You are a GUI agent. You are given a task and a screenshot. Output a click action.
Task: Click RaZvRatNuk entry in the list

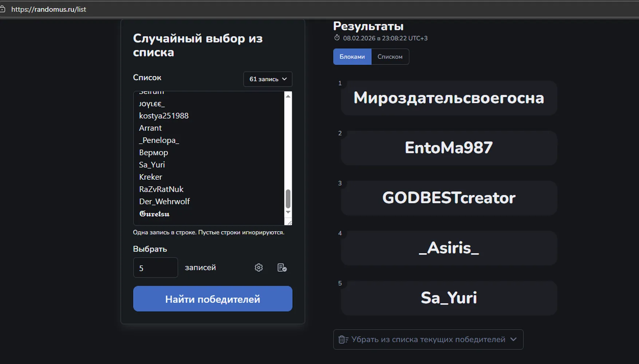[161, 189]
